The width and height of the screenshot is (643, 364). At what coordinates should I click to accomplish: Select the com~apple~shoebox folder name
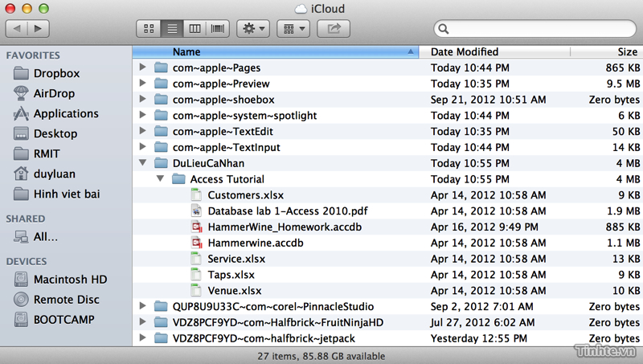pos(223,100)
